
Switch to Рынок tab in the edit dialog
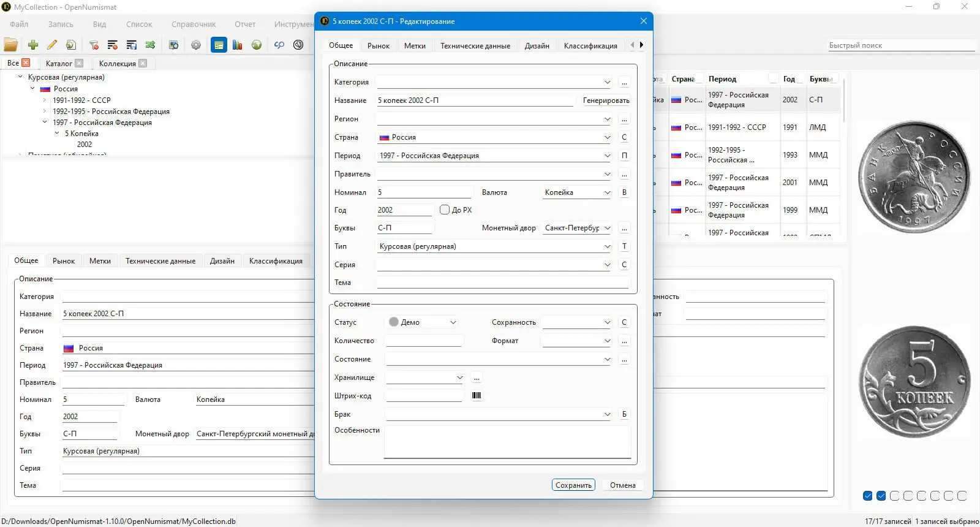pyautogui.click(x=379, y=45)
